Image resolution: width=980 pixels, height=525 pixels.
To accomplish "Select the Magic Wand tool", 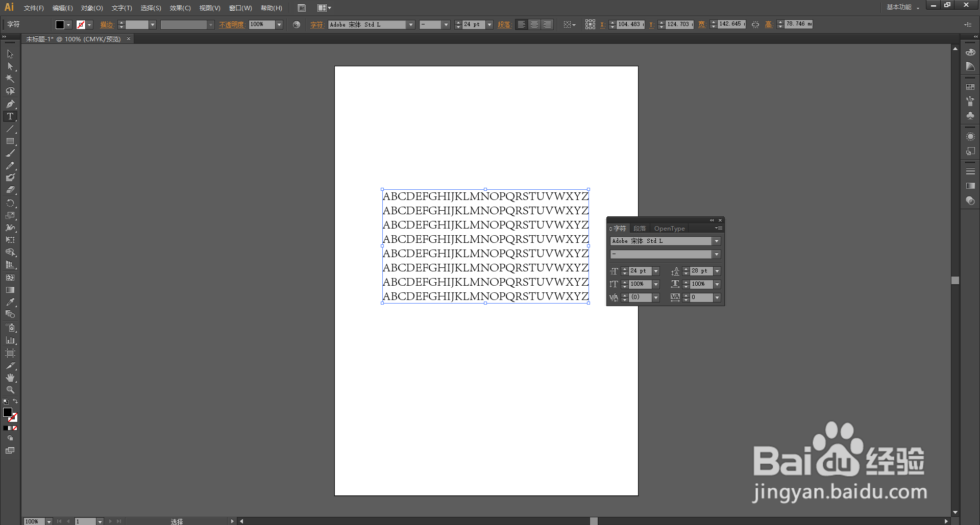I will [x=10, y=79].
